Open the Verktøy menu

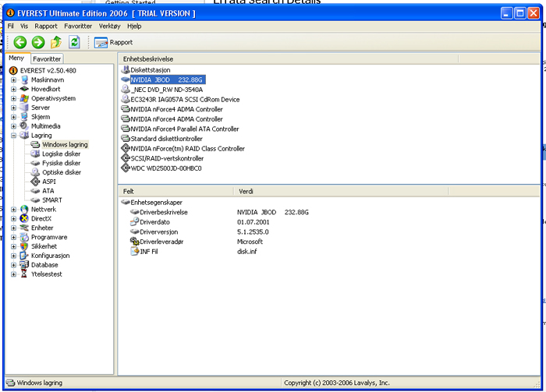pos(110,26)
